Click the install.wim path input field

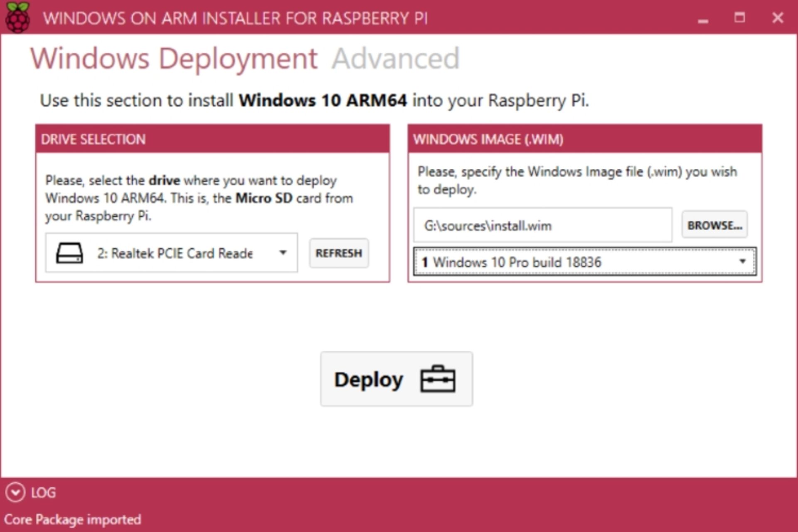[542, 225]
